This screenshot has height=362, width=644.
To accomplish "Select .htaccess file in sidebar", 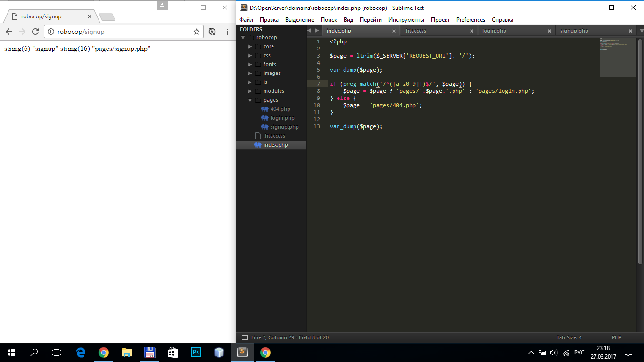I will 274,136.
